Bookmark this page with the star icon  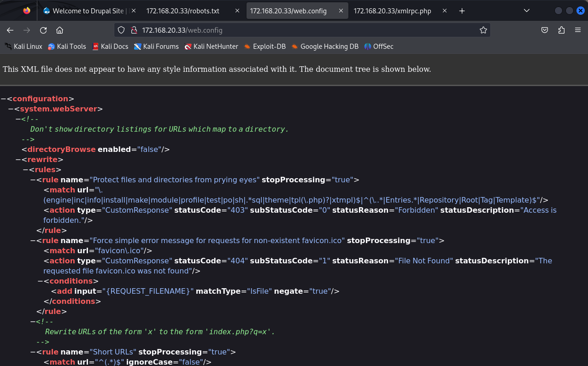tap(483, 30)
